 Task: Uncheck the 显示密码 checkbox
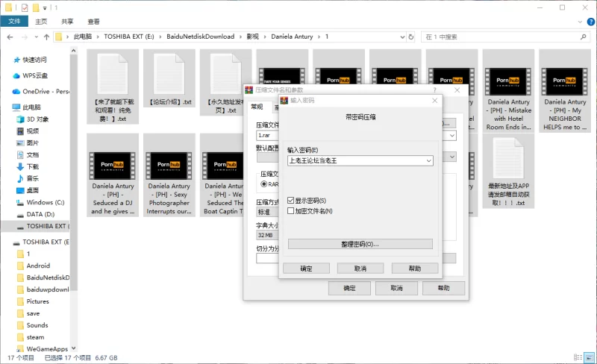291,201
